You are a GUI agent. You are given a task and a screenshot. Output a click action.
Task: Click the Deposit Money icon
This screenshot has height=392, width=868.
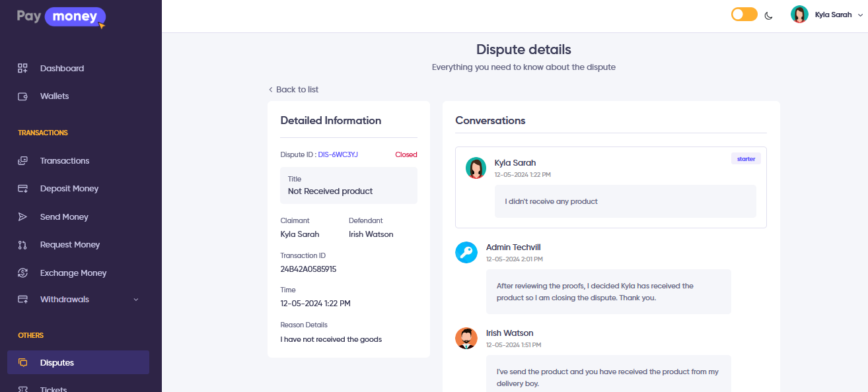22,189
